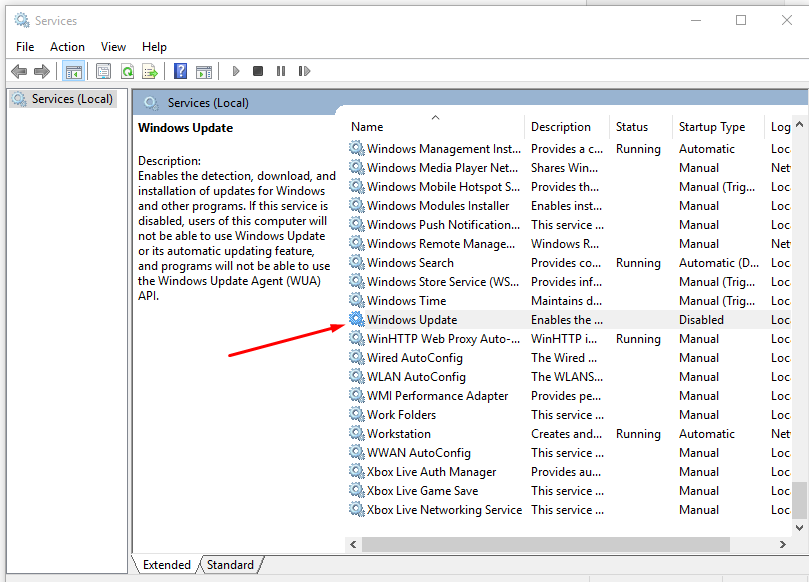The image size is (809, 582).
Task: Click the vertical scrollbar thumb
Action: coord(799,500)
